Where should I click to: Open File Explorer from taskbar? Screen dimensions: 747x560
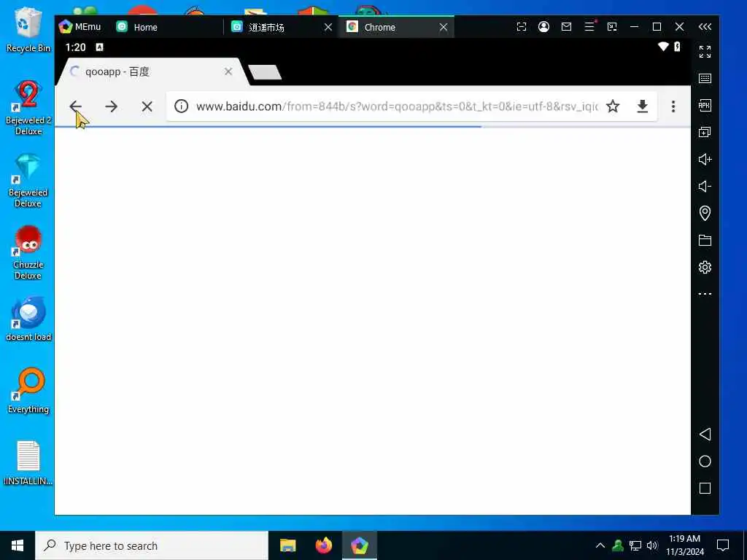(x=287, y=545)
